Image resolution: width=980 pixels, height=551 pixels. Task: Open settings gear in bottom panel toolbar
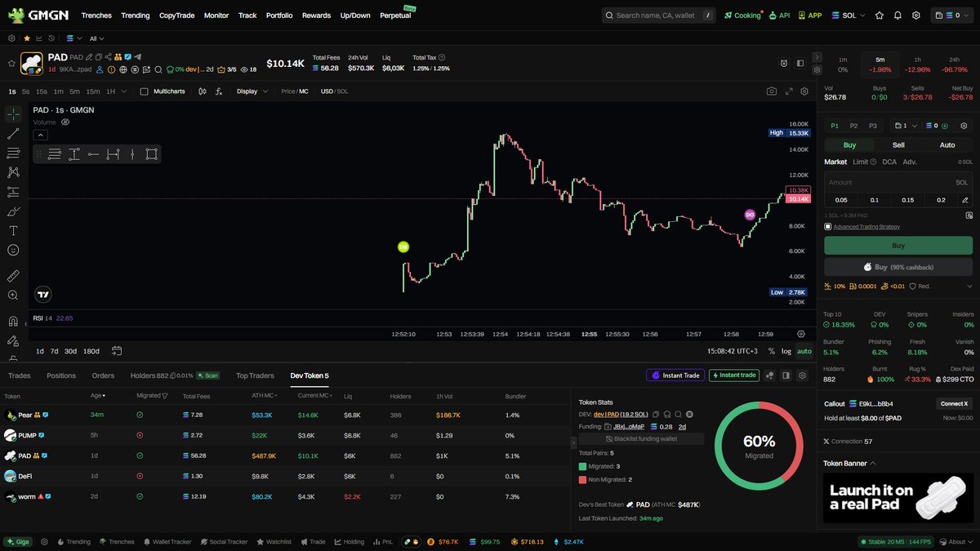(802, 375)
